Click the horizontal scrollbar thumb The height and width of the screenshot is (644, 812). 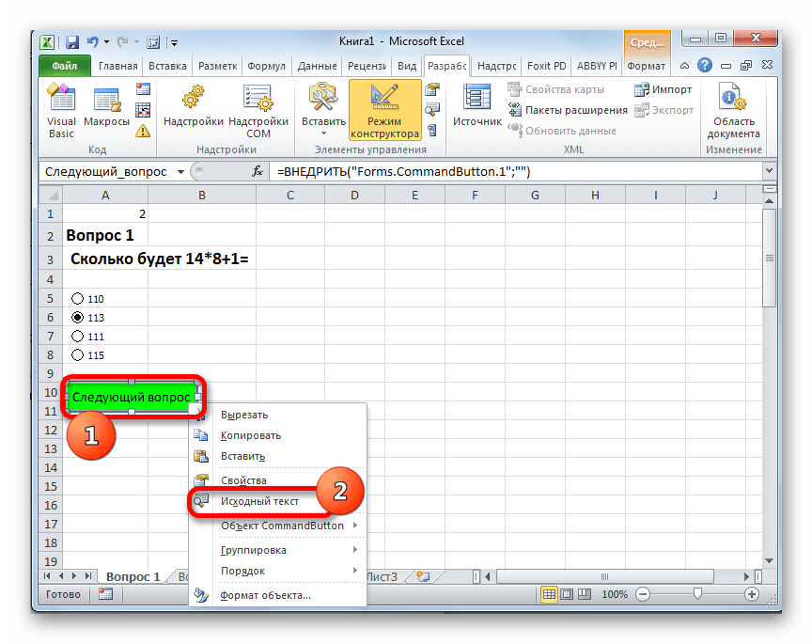point(604,576)
